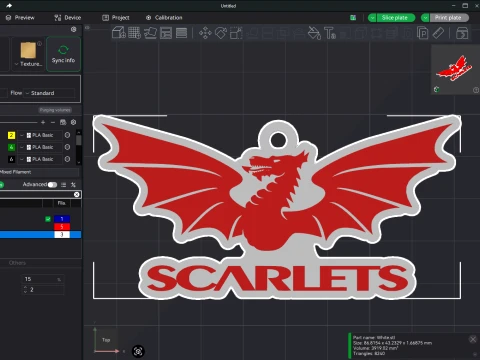This screenshot has height=360, width=480.
Task: Edit filament 2 PLA Basic preset
Action: 67,135
